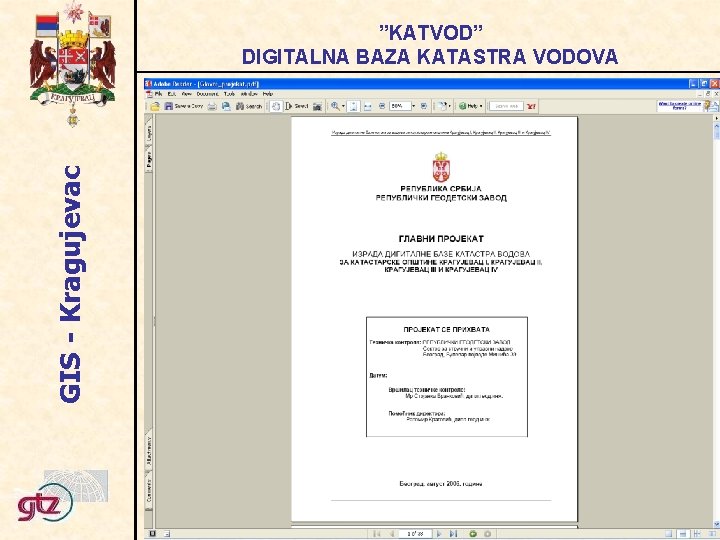Click the green previous view button
720x540 pixels.
(x=472, y=534)
